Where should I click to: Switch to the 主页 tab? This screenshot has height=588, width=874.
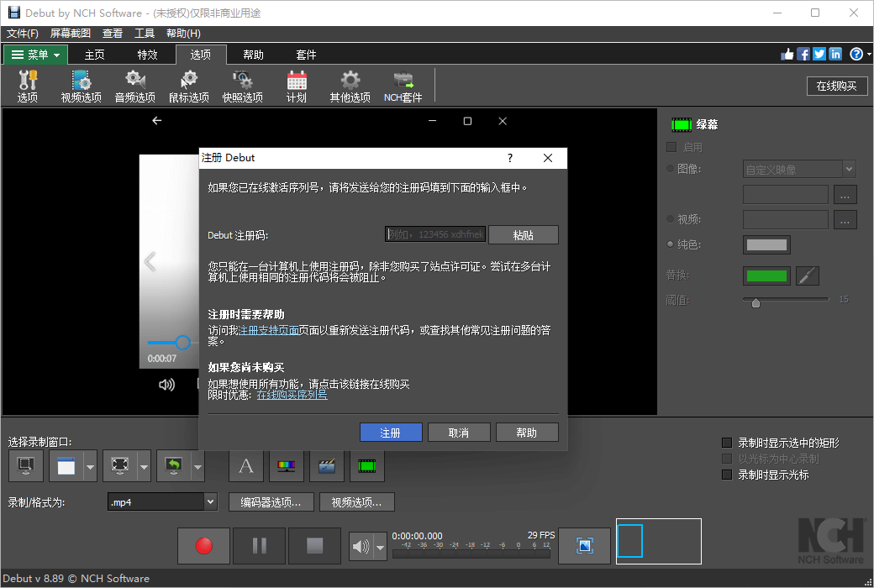[x=95, y=55]
